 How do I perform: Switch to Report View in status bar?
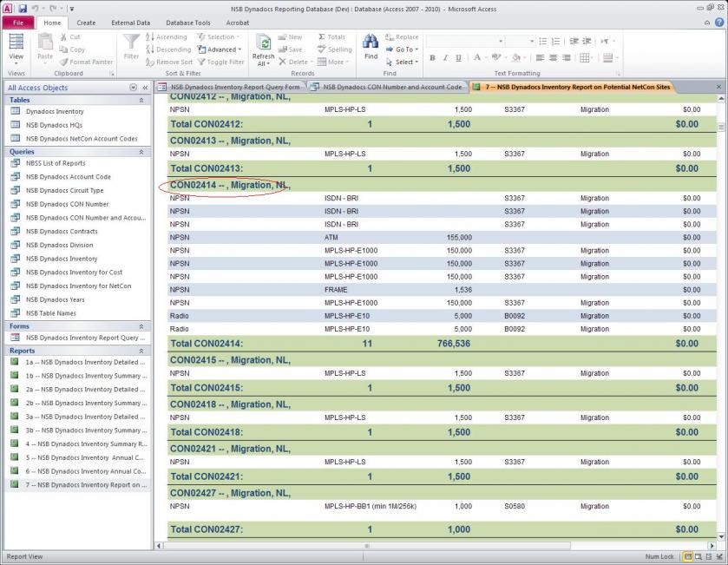pyautogui.click(x=688, y=556)
